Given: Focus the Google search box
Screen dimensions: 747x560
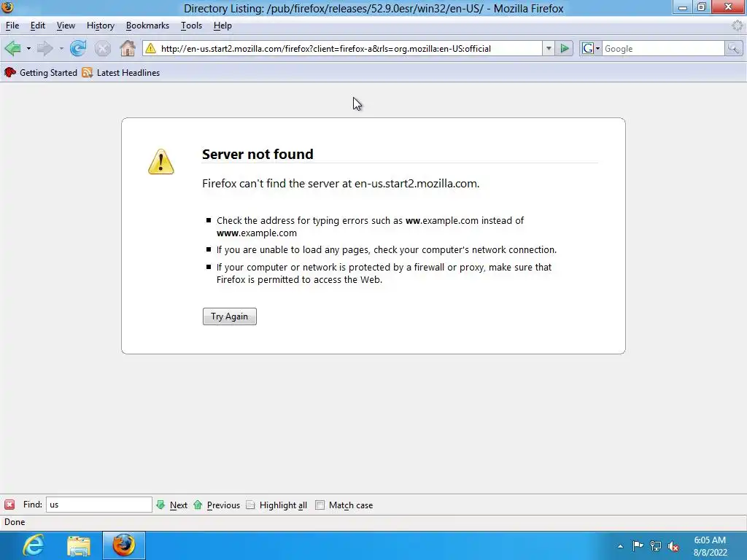Looking at the screenshot, I should point(663,49).
